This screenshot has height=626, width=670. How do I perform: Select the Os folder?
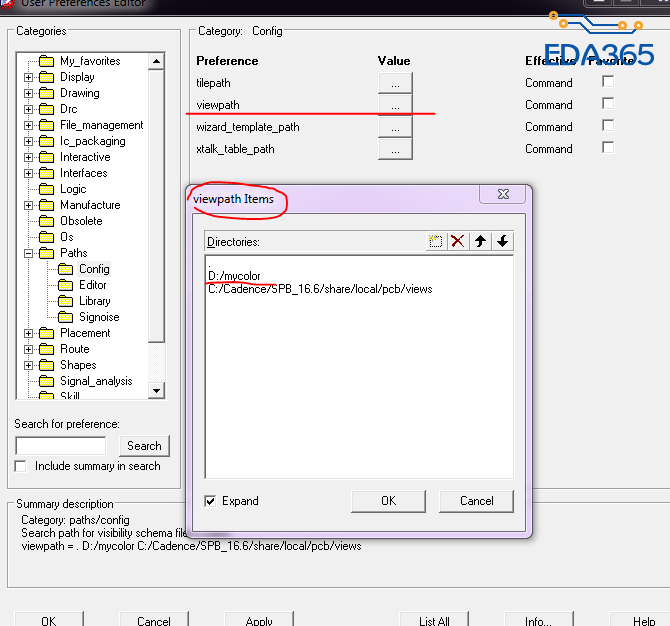67,237
